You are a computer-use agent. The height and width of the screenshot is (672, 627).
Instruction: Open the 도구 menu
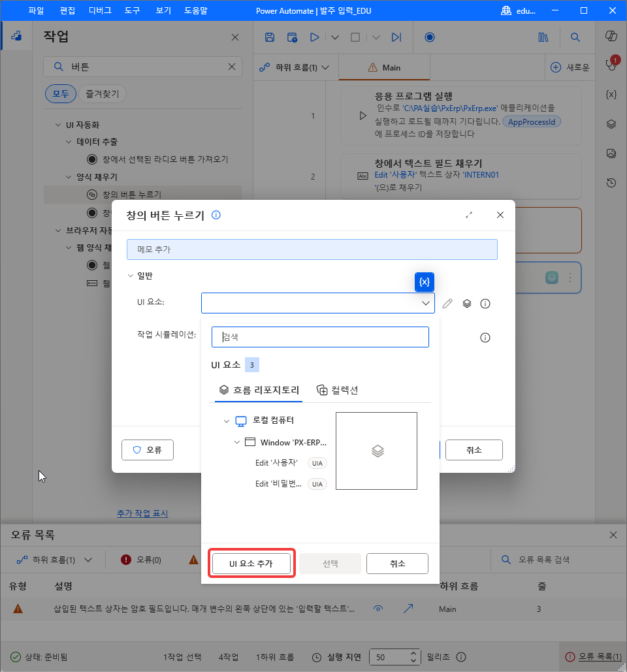click(x=132, y=10)
